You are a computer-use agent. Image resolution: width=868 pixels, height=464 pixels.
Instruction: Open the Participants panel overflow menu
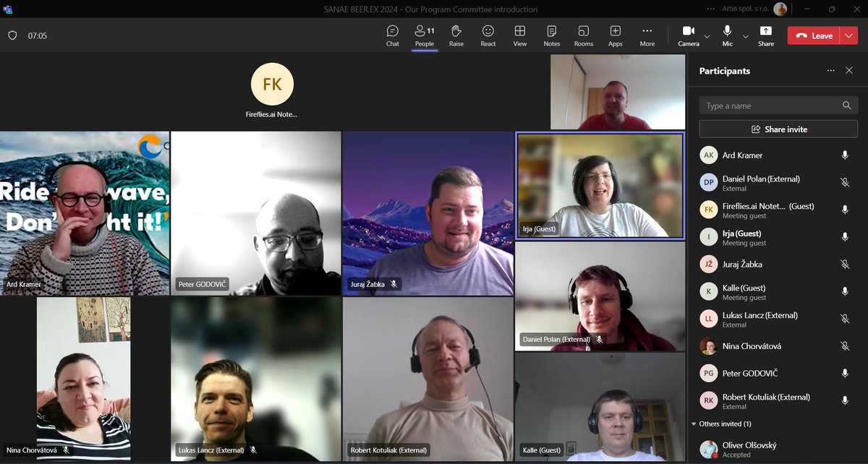coord(830,70)
